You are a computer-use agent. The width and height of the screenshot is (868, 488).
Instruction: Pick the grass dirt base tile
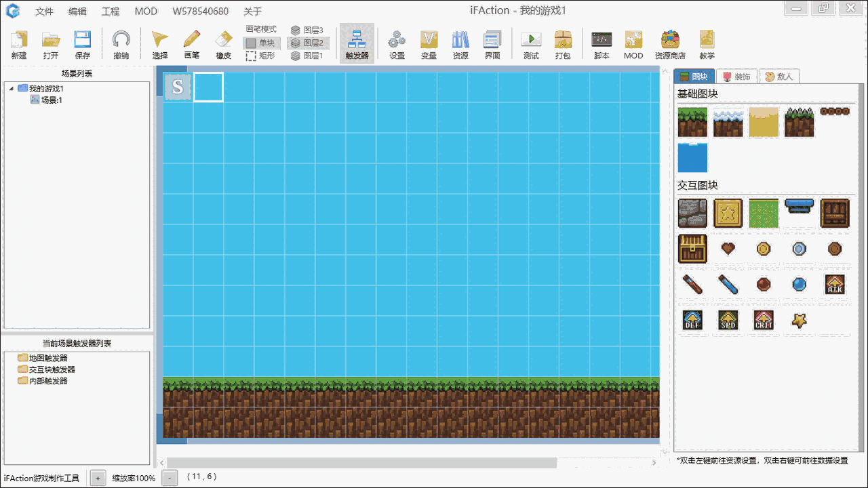[x=692, y=122]
